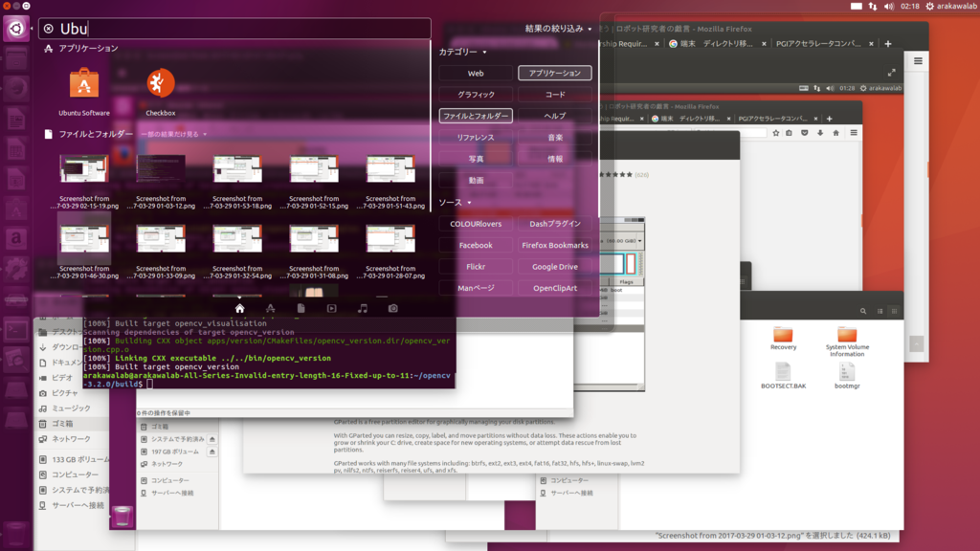Toggle the ファイルとフォルダー category filter
Screen dimensions: 980x551
point(476,116)
